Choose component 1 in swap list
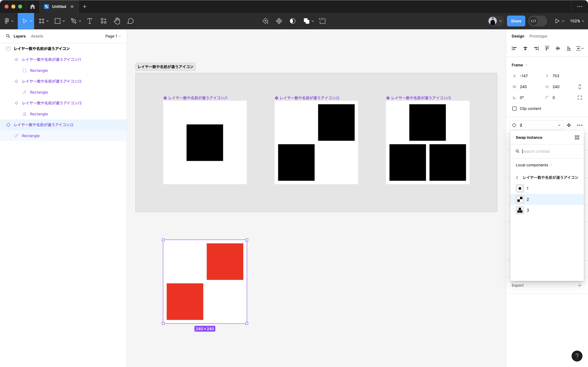The height and width of the screenshot is (367, 588). pos(547,188)
